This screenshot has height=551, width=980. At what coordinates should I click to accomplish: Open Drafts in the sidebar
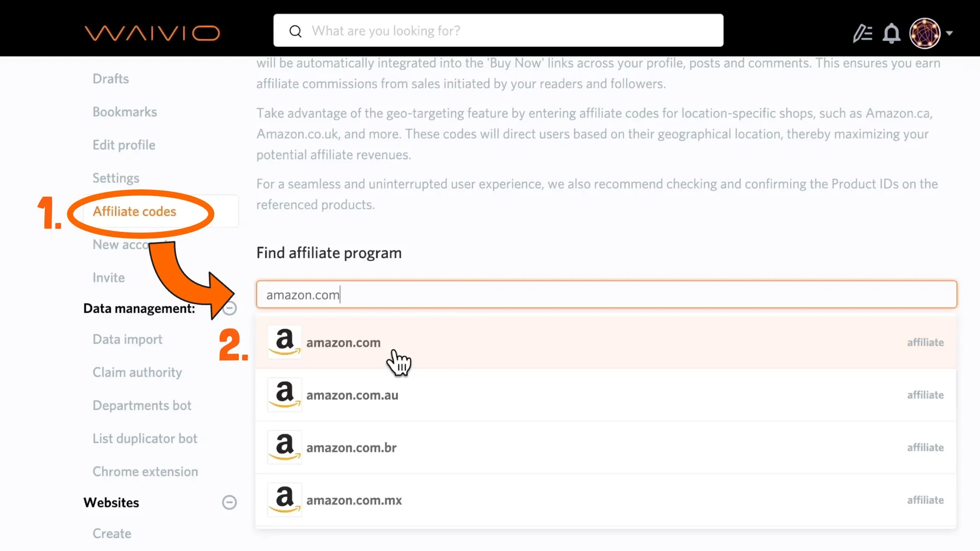[x=111, y=79]
